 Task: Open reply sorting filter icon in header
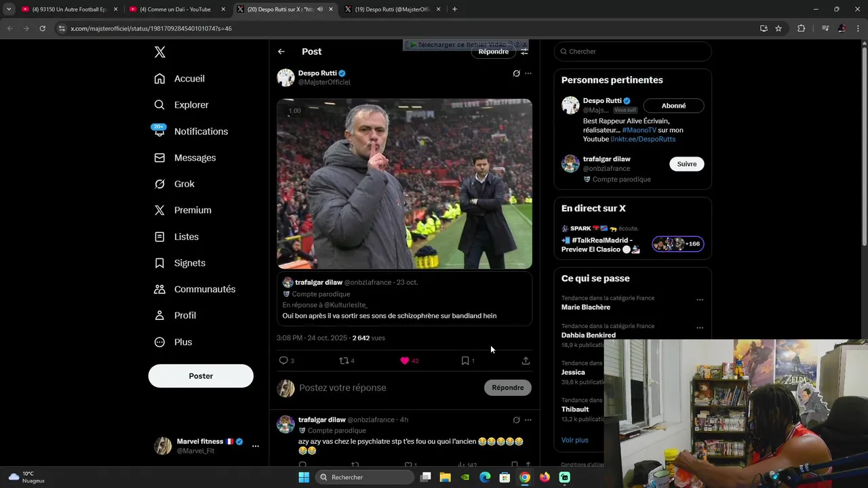pos(524,52)
